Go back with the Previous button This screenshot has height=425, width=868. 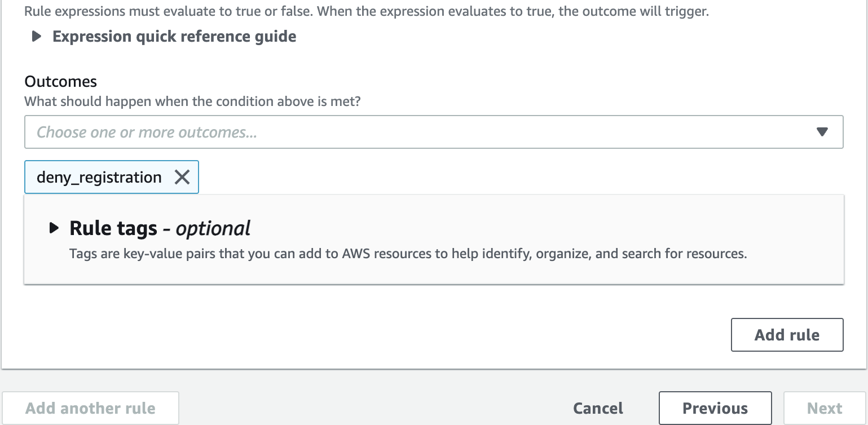715,408
